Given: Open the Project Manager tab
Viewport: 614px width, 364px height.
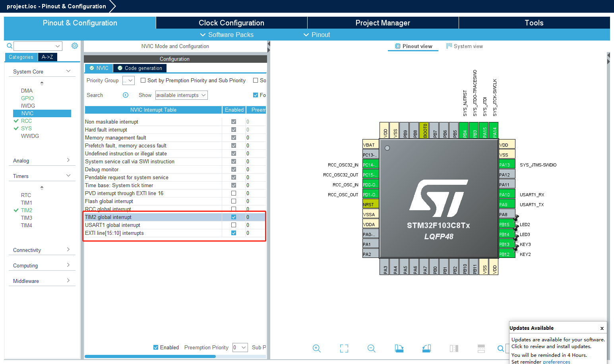Looking at the screenshot, I should [x=383, y=23].
